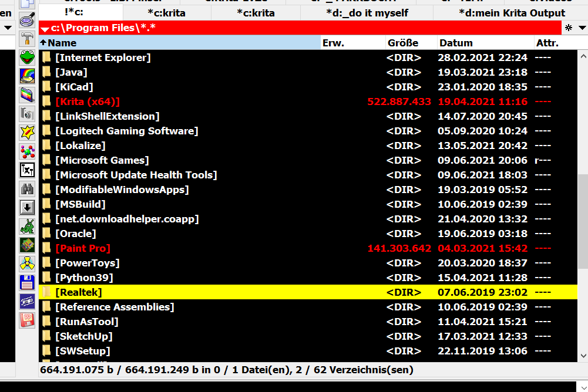
Task: Open the dark blue Jetpack icon
Action: 27,301
